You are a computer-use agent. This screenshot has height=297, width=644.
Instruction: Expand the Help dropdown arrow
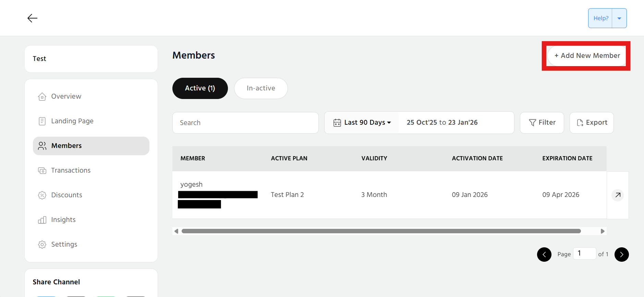click(x=619, y=18)
